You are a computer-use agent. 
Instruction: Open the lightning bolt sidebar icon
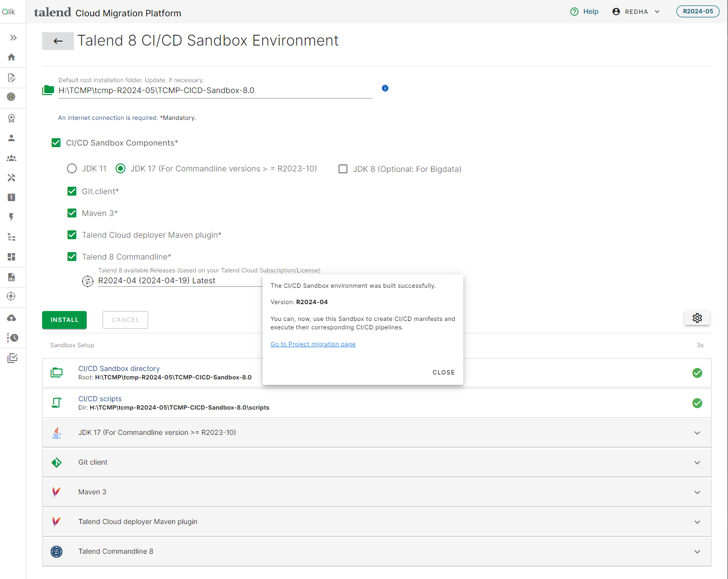click(11, 217)
